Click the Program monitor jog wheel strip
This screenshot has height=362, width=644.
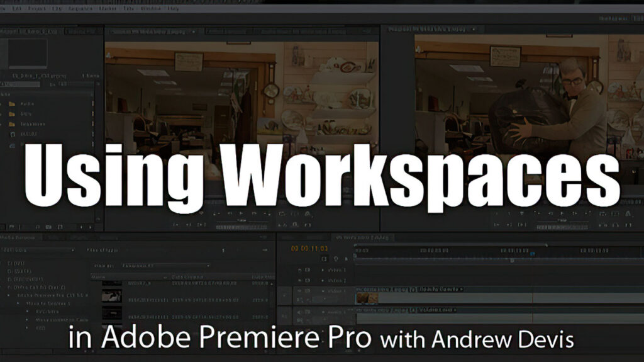point(562,227)
